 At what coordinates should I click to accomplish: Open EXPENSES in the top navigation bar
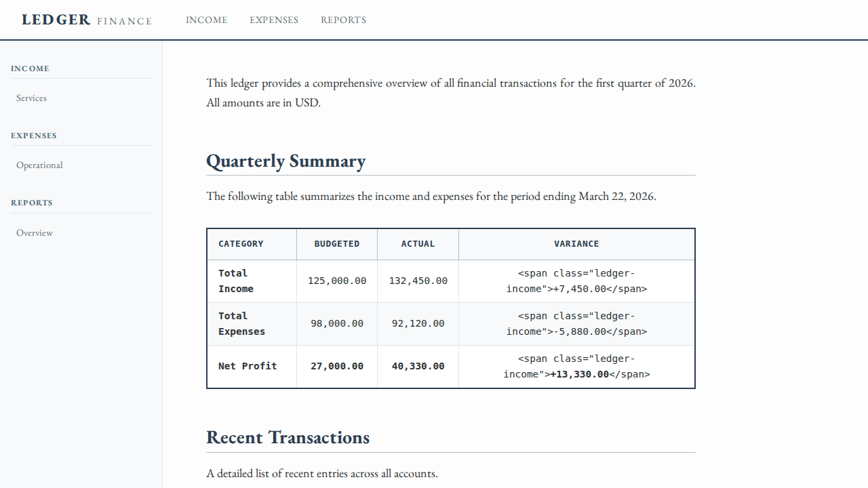point(274,20)
